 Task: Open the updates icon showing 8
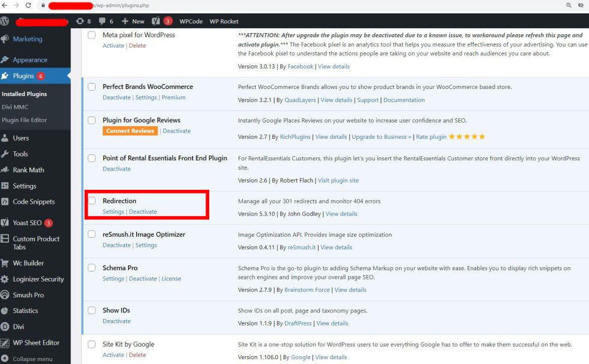coord(80,22)
